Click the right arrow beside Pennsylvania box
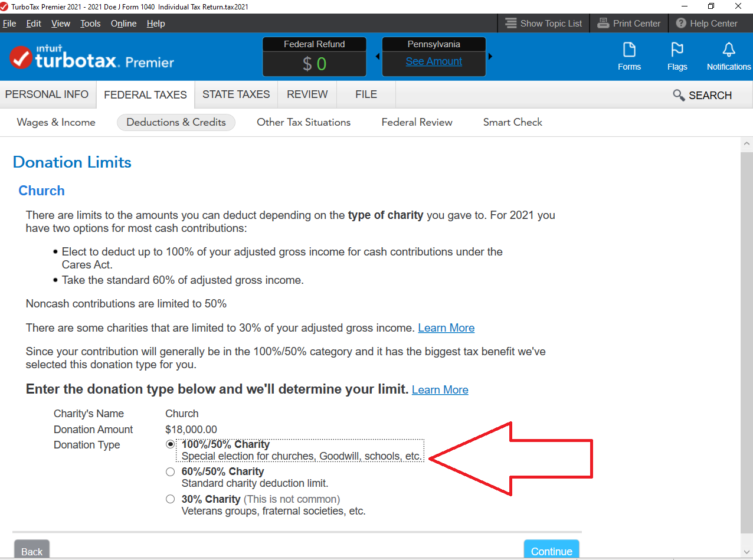 [x=490, y=57]
